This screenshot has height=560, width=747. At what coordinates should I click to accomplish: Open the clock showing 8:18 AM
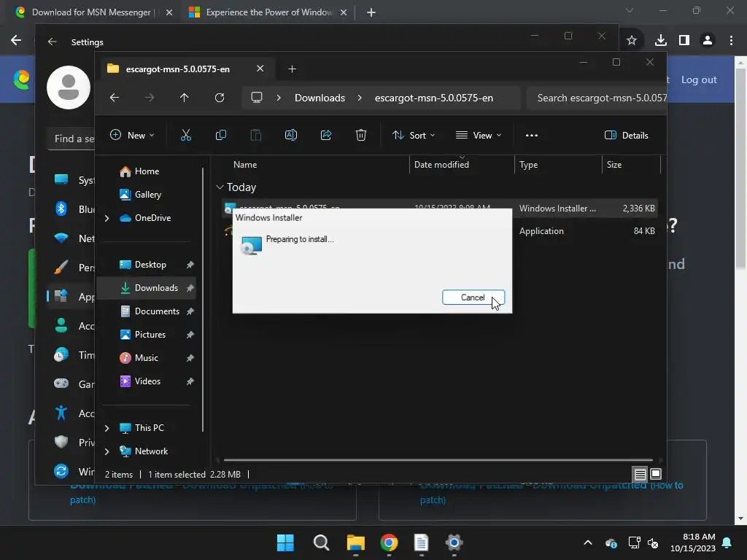(x=693, y=542)
